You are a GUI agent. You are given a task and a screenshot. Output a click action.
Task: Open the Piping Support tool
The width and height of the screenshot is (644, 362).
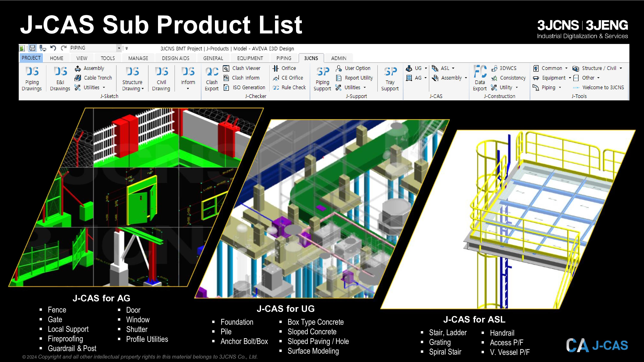(x=322, y=78)
